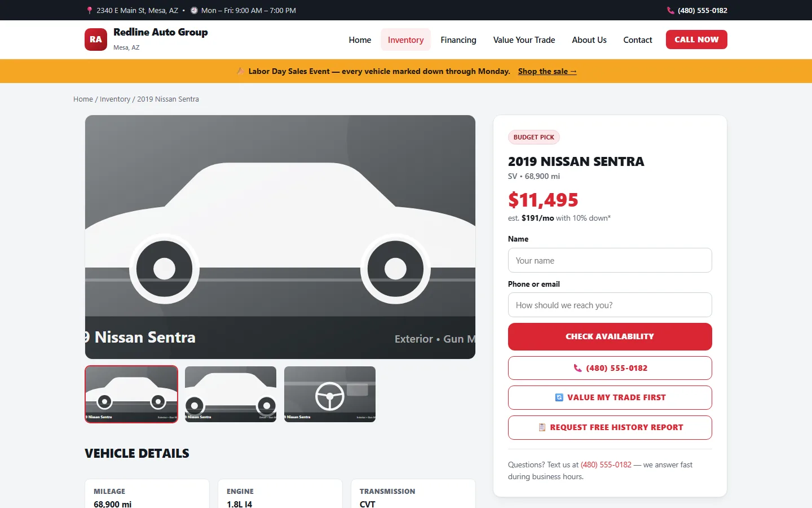Open the Contact page
The height and width of the screenshot is (508, 812).
click(x=638, y=40)
